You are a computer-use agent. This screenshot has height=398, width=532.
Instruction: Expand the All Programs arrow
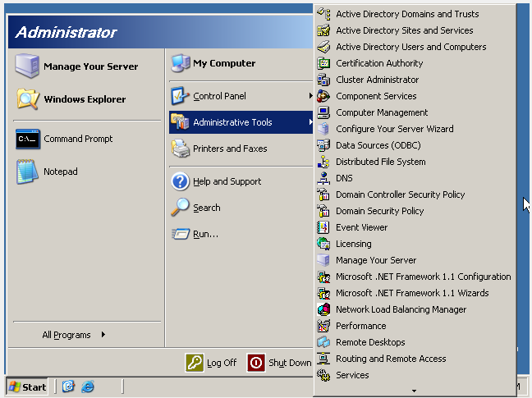pos(103,335)
